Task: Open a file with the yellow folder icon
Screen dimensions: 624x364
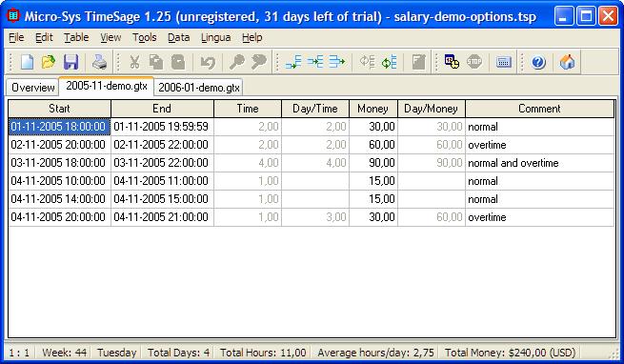Action: point(49,62)
